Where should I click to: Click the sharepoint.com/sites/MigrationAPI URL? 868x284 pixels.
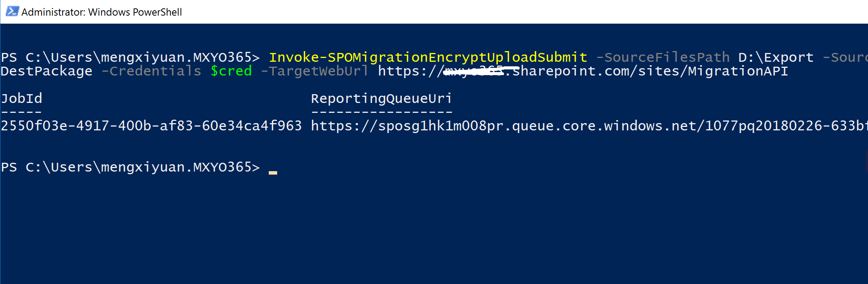[583, 71]
